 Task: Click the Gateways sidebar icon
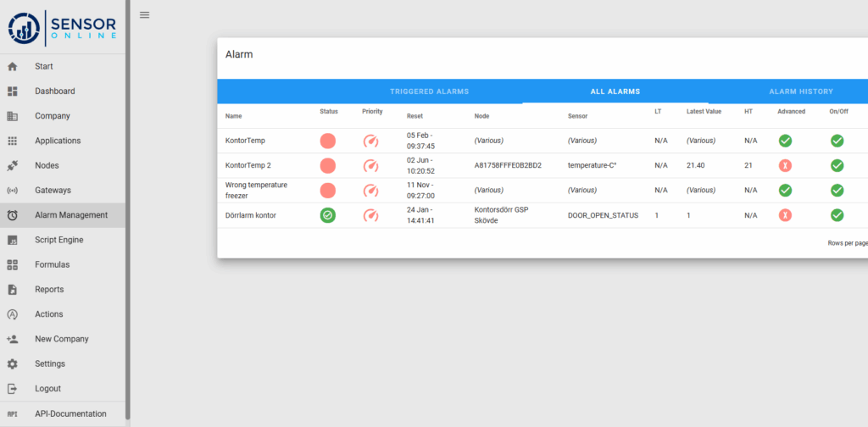(x=13, y=191)
